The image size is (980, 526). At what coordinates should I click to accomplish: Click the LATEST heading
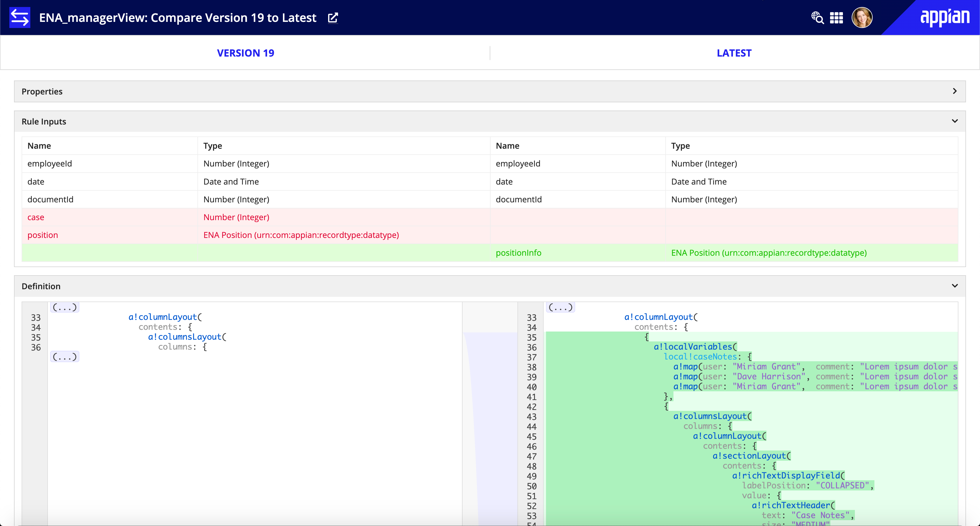734,53
